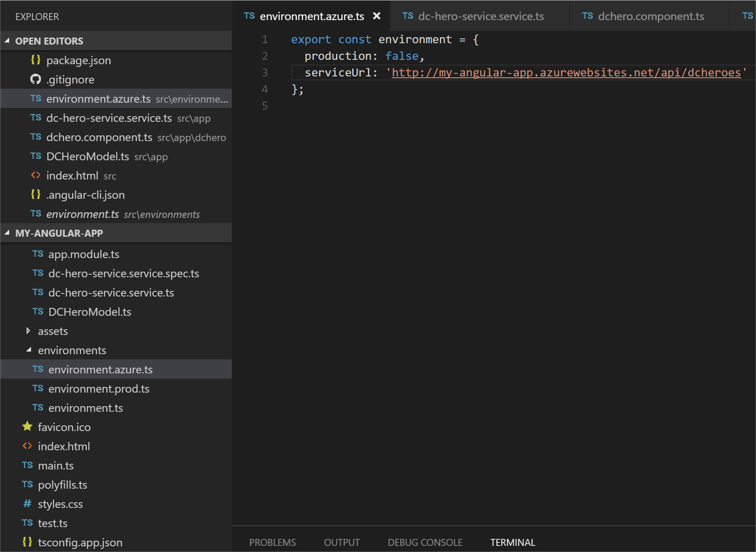Close the environment.azure.ts editor tab
This screenshot has width=756, height=552.
[377, 16]
